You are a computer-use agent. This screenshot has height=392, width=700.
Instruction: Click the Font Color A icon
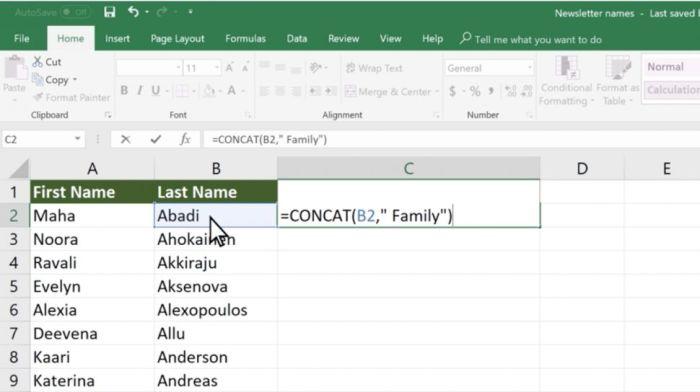[232, 91]
